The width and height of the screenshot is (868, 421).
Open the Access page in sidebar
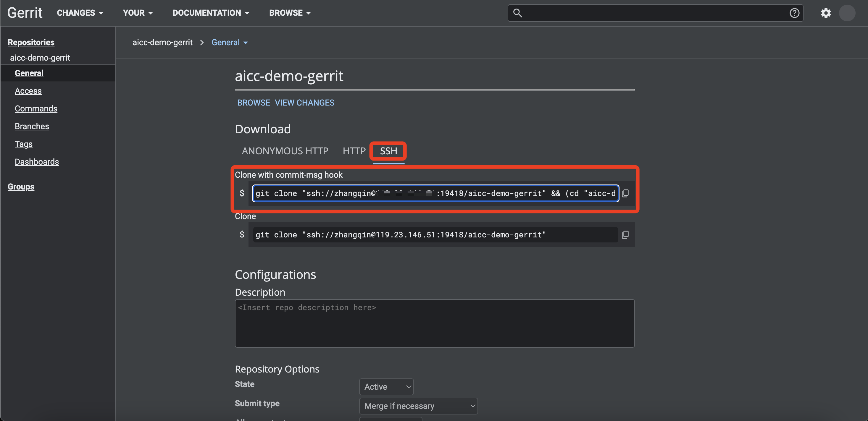[28, 91]
